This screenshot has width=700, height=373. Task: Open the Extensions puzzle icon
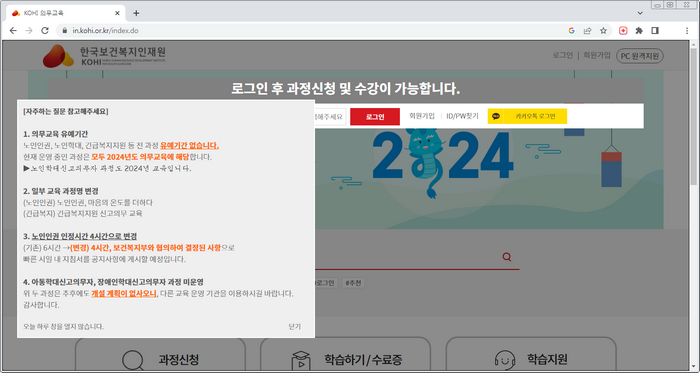(x=639, y=31)
